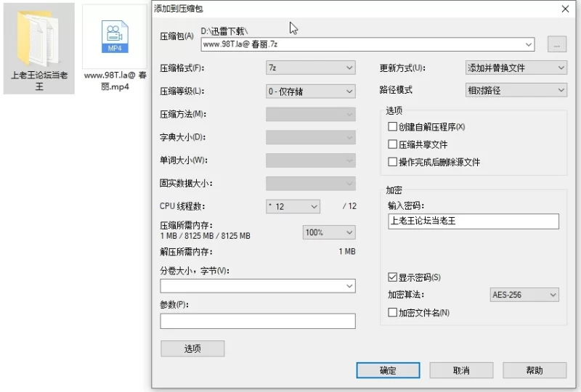581x392 pixels.
Task: Confirm with the 确定 button
Action: click(x=388, y=370)
